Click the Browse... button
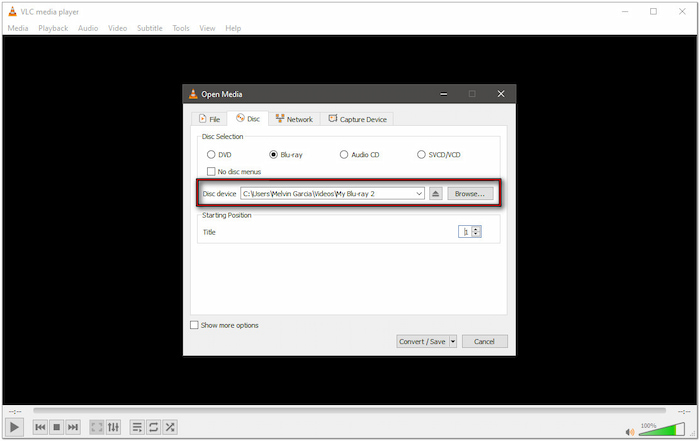Image resolution: width=700 pixels, height=441 pixels. [x=470, y=193]
